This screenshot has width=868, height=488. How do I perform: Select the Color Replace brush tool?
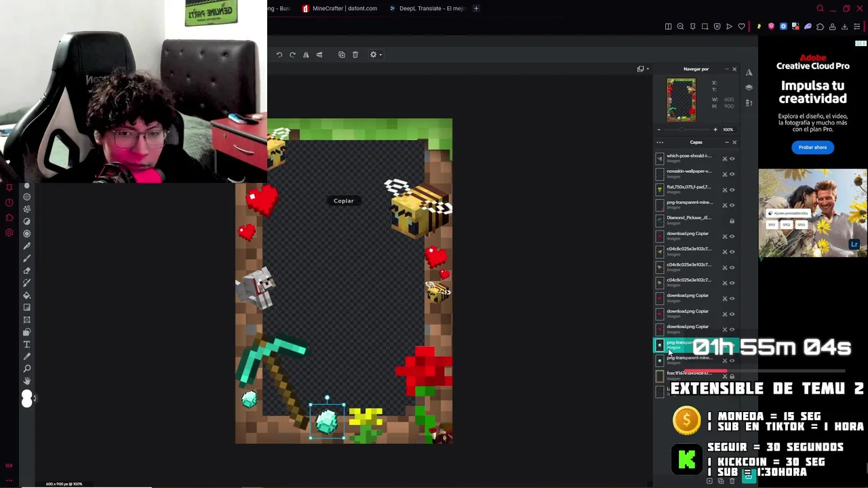click(x=27, y=283)
